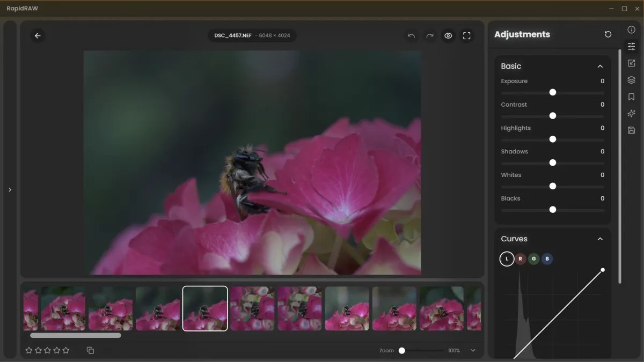
Task: Switch to the Blue curve channel
Action: 547,259
